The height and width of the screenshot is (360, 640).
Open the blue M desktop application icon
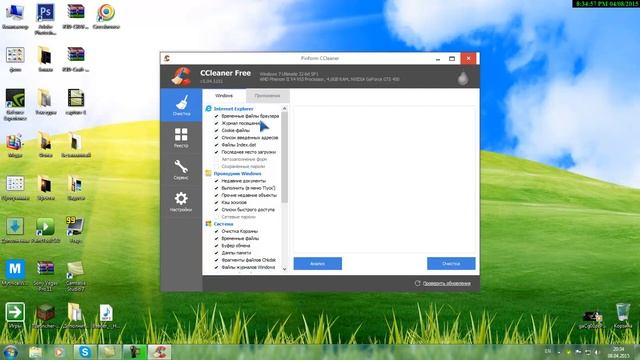point(15,272)
